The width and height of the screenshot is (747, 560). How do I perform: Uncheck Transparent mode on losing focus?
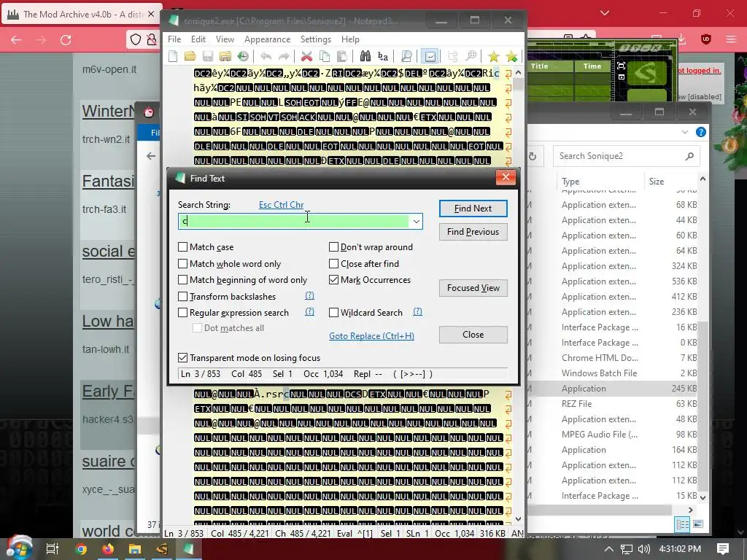coord(182,357)
